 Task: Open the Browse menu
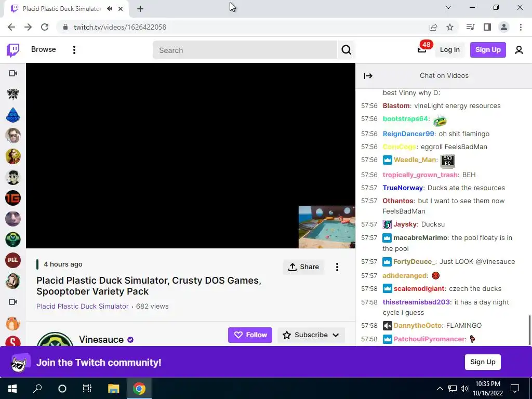[44, 49]
